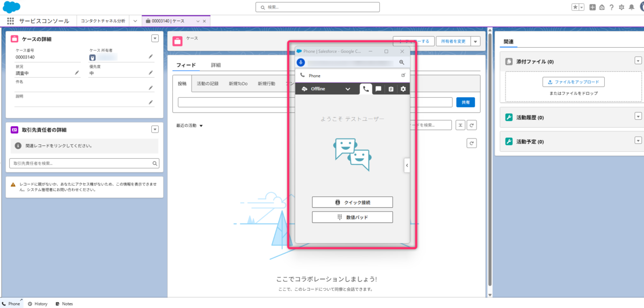Edit the ケース所有者 with pencil icon
Screen dimensions: 644x308
[151, 56]
